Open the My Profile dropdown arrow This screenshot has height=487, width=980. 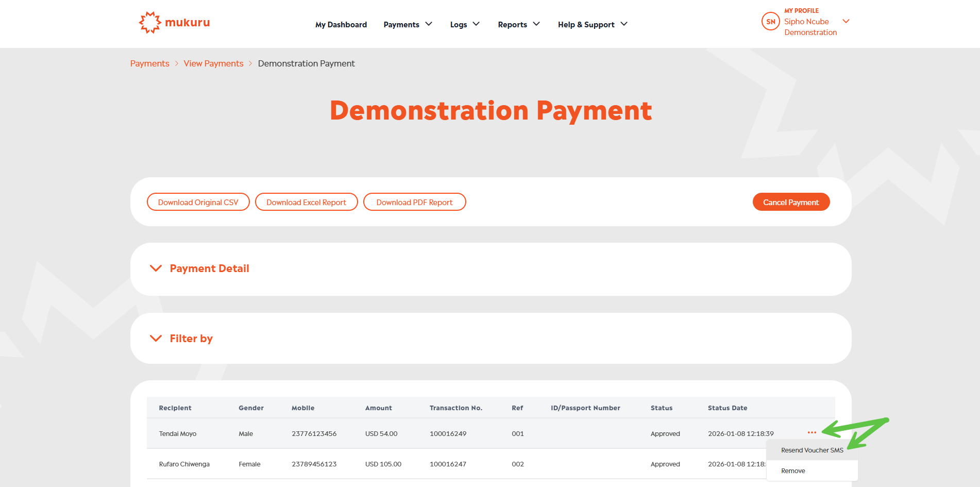(846, 21)
